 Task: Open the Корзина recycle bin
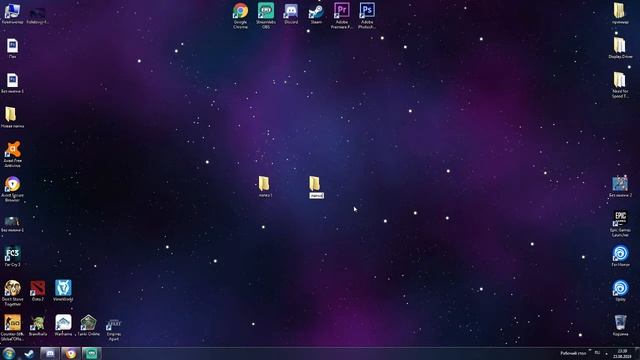620,325
